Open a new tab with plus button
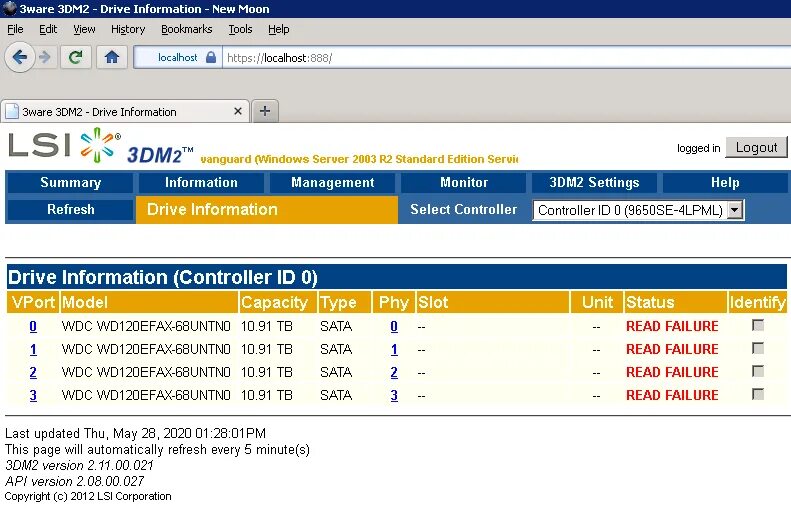Screen dimensions: 791x512 tap(265, 110)
